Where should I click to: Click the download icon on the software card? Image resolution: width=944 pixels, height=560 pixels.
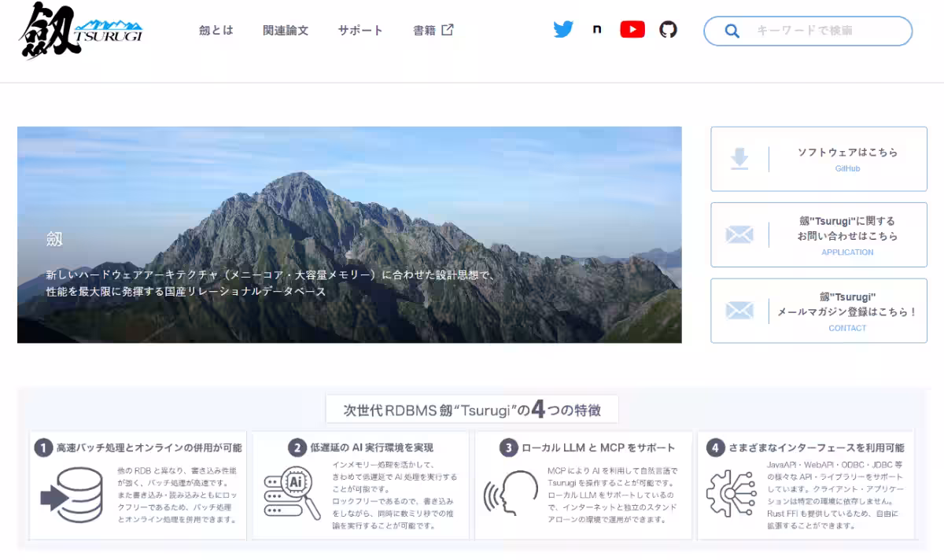740,158
